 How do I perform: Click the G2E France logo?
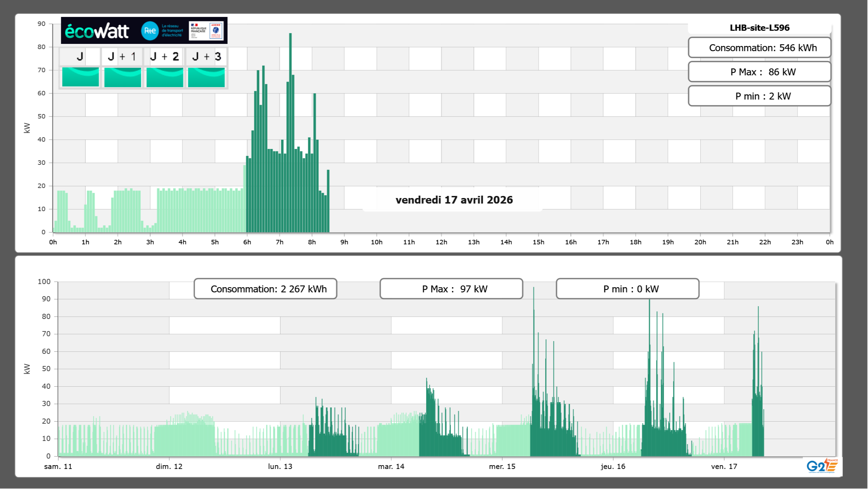822,466
